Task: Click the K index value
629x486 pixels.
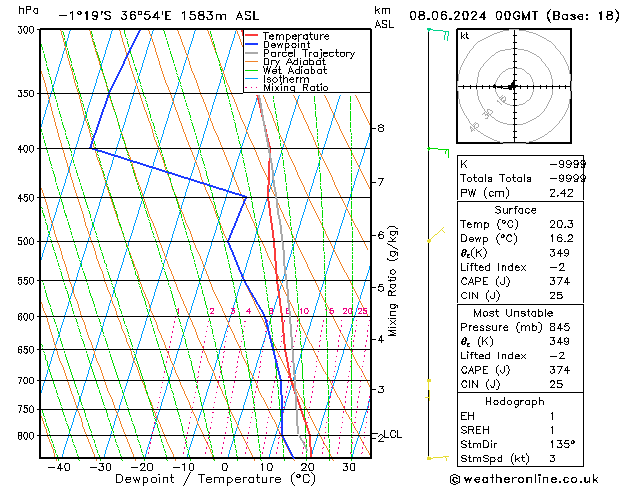Action: pos(567,164)
